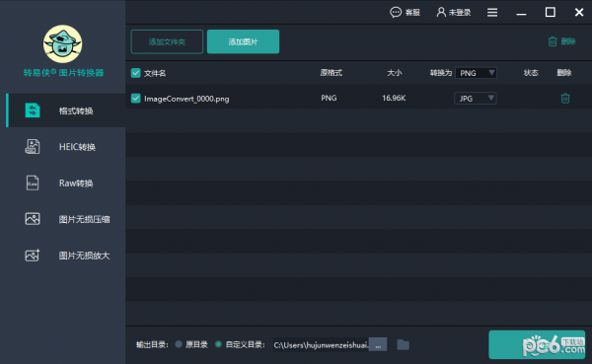Screen dimensions: 592x364
Task: Click the 添加图片 button
Action: click(x=243, y=41)
